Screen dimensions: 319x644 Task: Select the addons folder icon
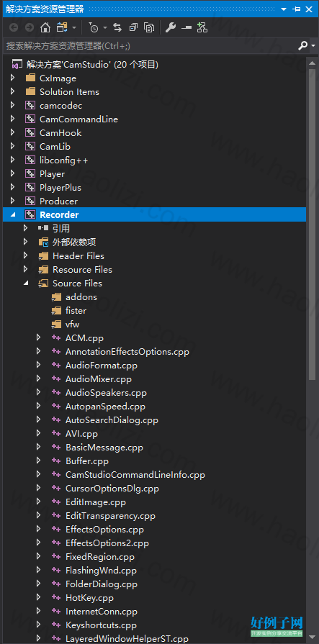click(57, 297)
